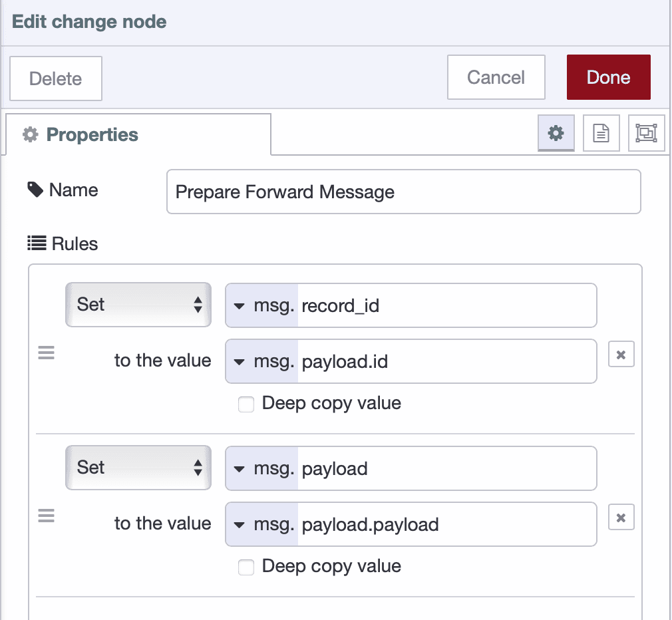Open the first Set operation dropdown
Viewport: 672px width, 620px height.
tap(138, 305)
